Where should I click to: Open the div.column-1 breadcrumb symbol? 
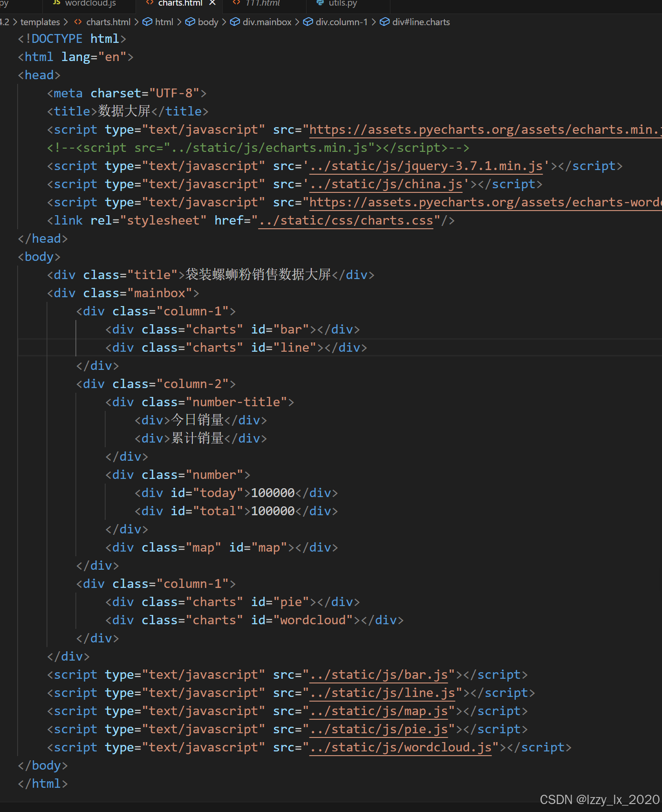(x=341, y=22)
